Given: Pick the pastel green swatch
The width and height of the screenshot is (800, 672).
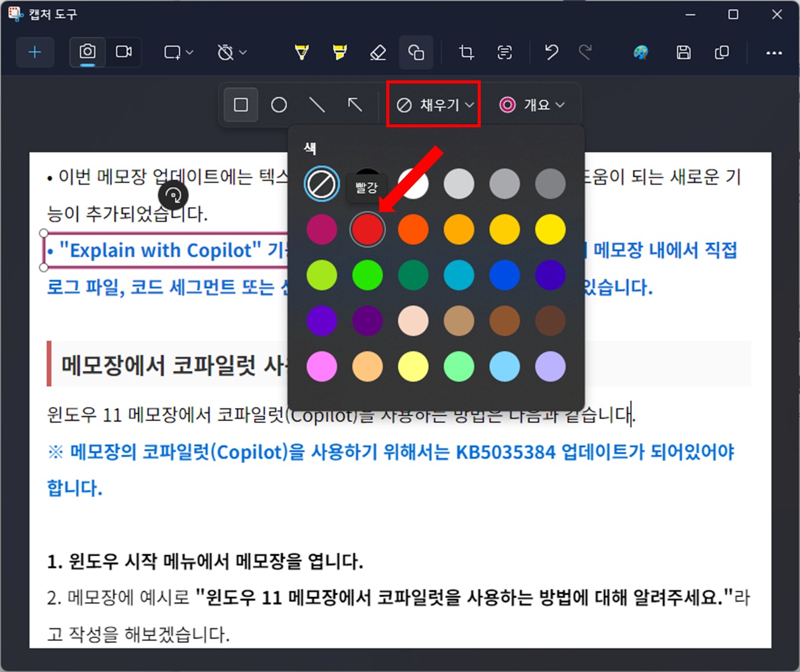Looking at the screenshot, I should pos(459,367).
